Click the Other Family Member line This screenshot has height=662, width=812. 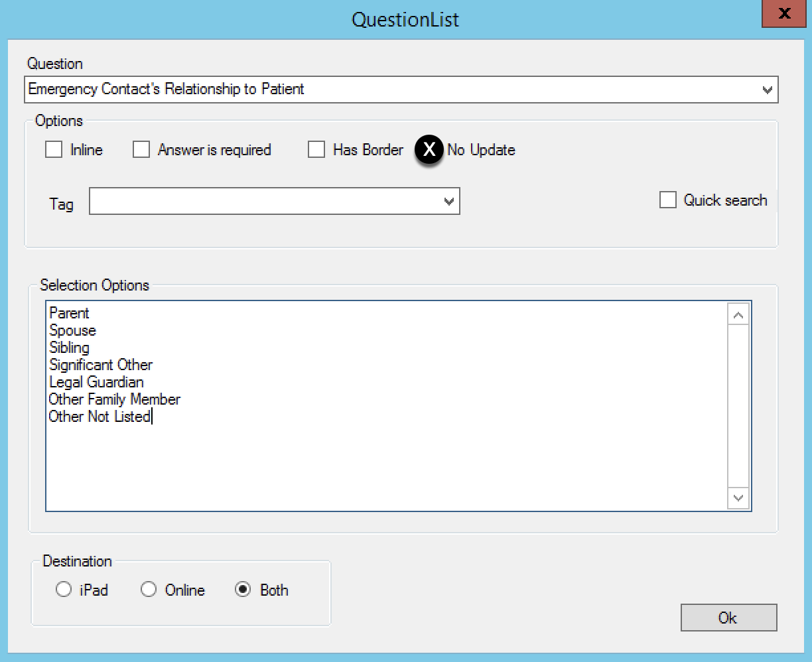click(115, 399)
